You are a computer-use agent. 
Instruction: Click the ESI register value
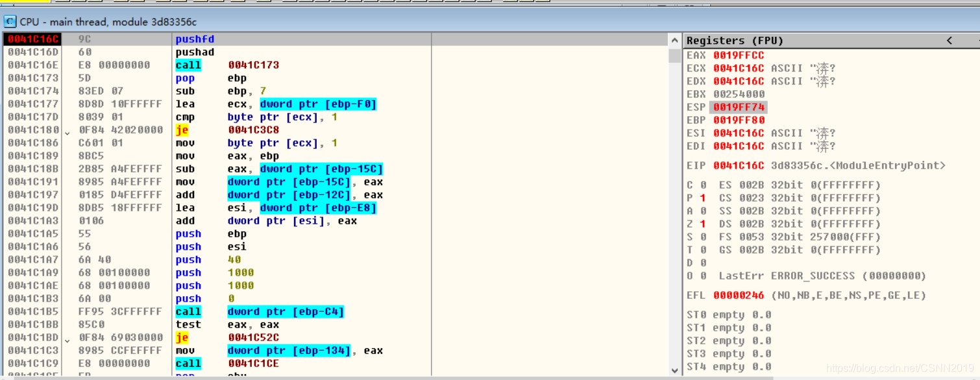(x=739, y=133)
